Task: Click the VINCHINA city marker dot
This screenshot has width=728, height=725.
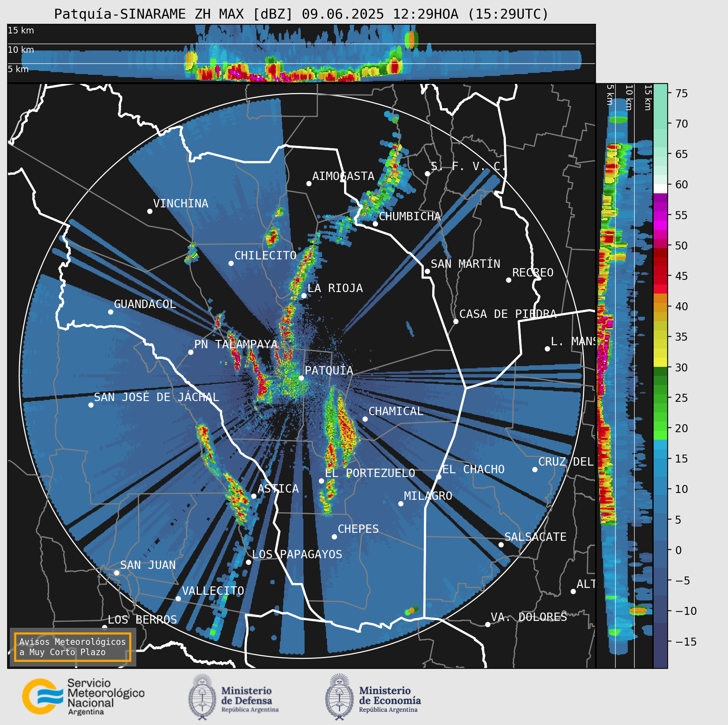Action: point(150,211)
